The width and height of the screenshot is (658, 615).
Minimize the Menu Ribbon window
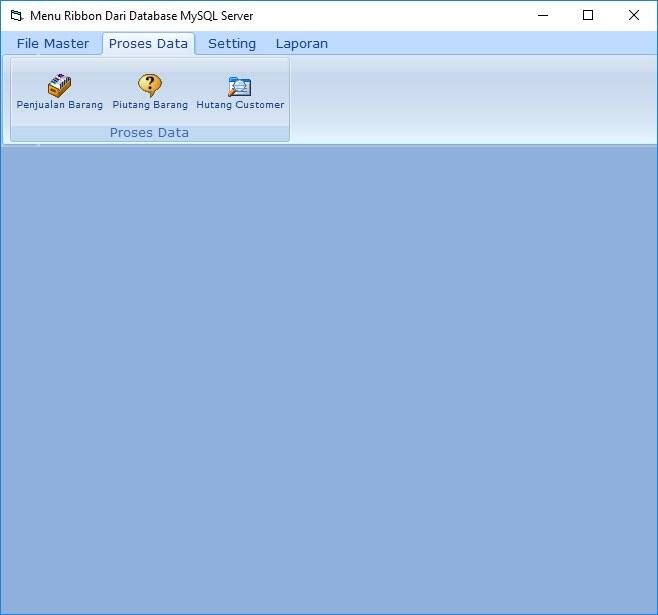tap(543, 16)
